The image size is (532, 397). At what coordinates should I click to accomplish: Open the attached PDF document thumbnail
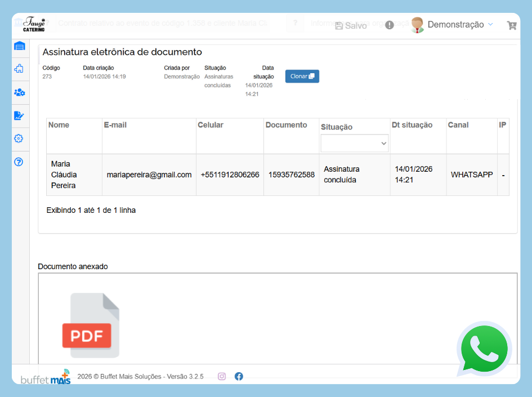coord(91,325)
